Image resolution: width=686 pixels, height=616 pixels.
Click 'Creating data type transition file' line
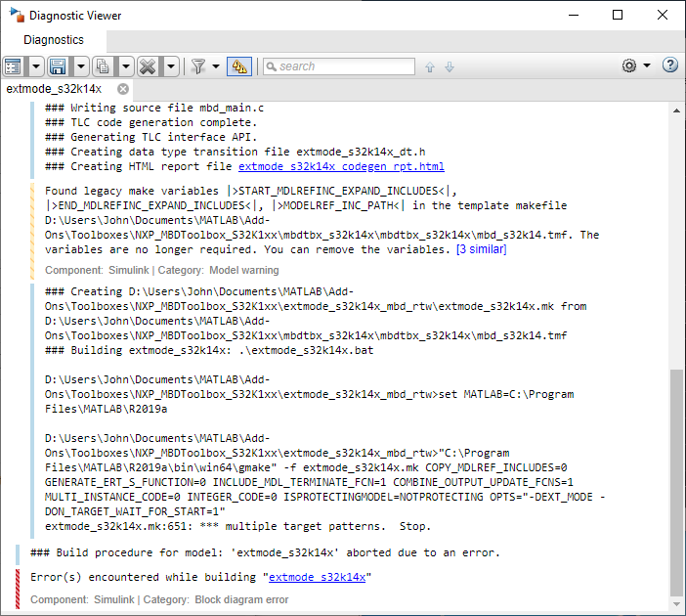coord(235,152)
